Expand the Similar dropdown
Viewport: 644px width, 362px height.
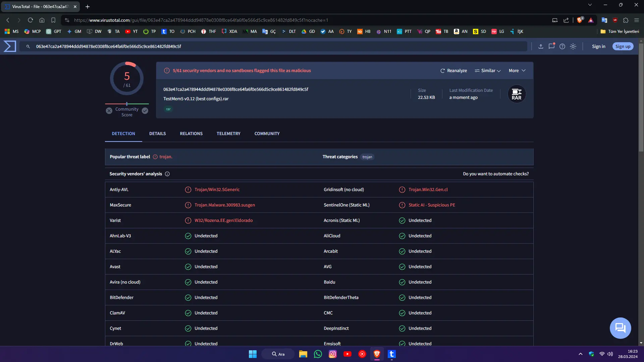pyautogui.click(x=488, y=71)
